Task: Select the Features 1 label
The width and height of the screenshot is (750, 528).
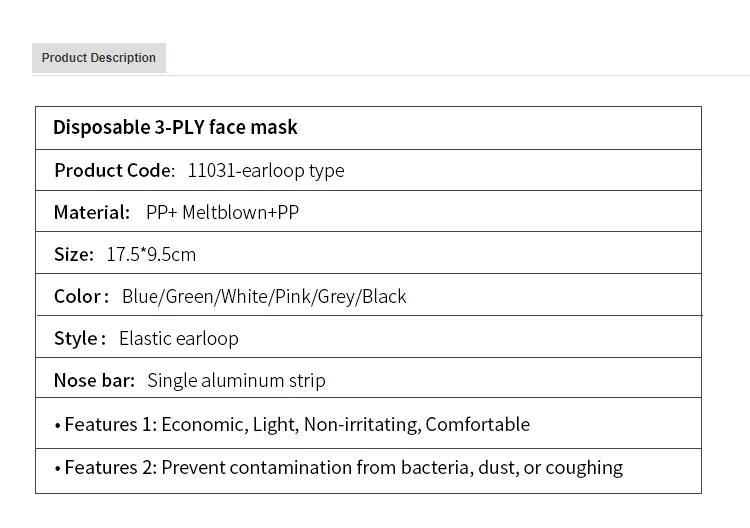Action: pyautogui.click(x=110, y=424)
